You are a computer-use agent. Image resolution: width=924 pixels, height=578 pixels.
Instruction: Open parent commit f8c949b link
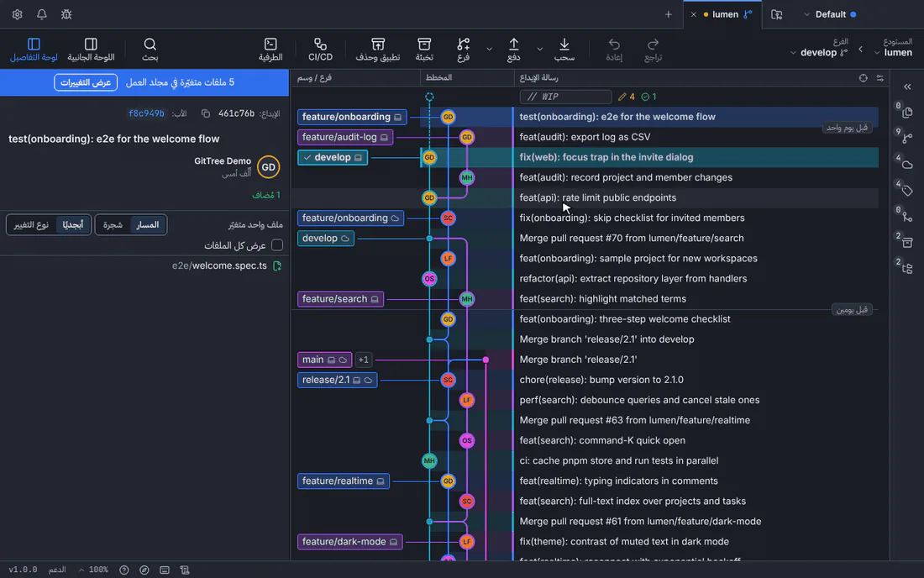(x=146, y=113)
